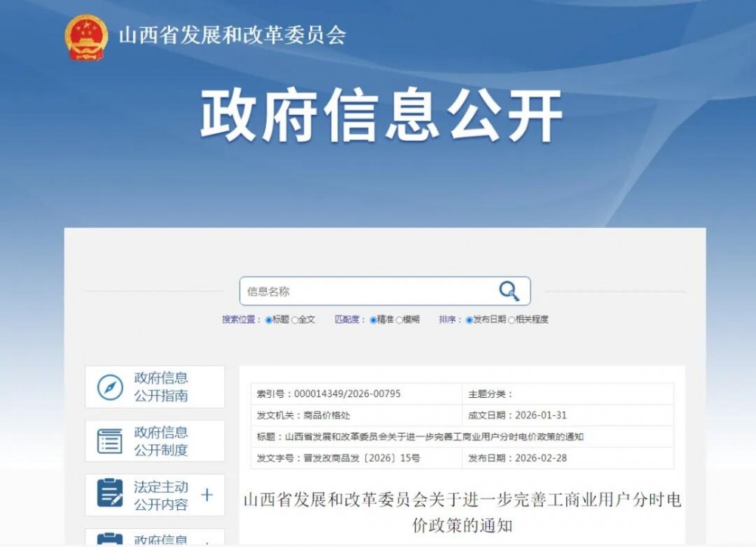The image size is (756, 547).
Task: Click the 政府信息公开 banner heading
Action: click(381, 116)
